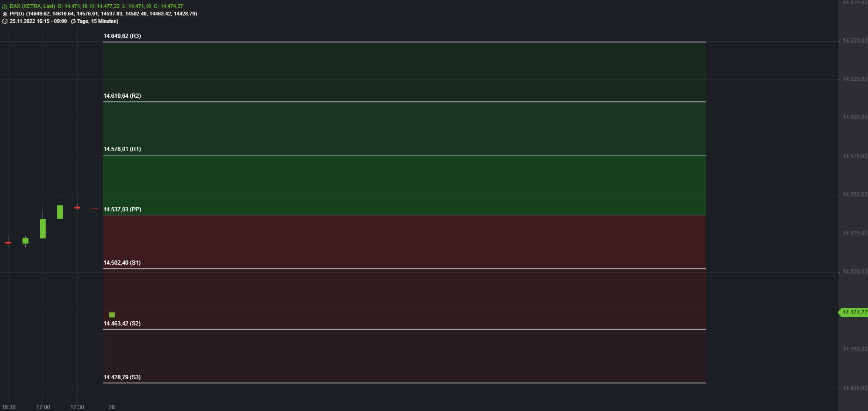Click the pivot point indicator icon

click(5, 14)
